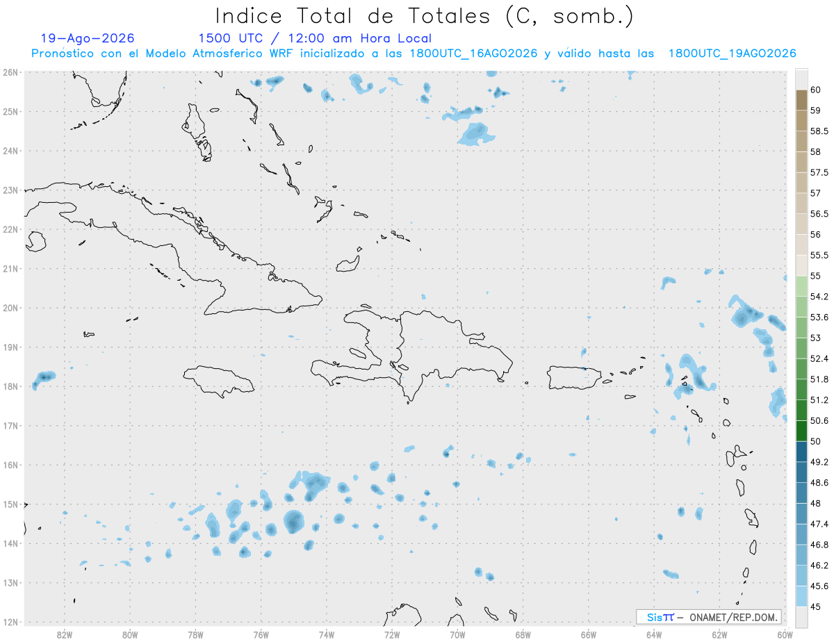Click latitude label '12N'
Image resolution: width=834 pixels, height=644 pixels.
click(x=10, y=622)
